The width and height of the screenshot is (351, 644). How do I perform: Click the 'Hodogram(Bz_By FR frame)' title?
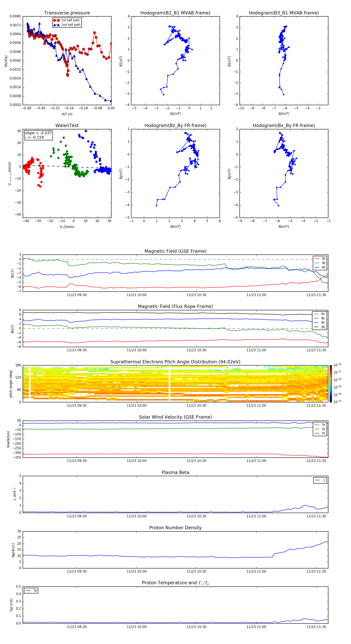[175, 125]
